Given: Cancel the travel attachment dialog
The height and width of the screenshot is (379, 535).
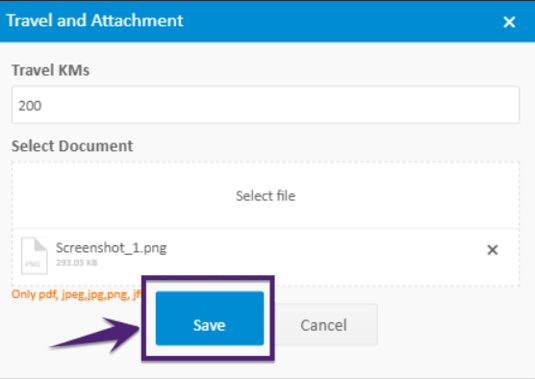Looking at the screenshot, I should pyautogui.click(x=324, y=325).
